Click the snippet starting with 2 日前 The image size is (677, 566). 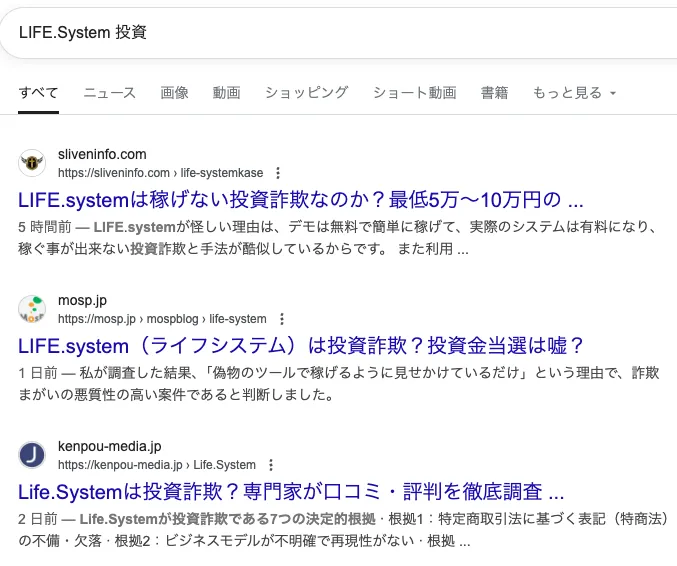tap(344, 530)
